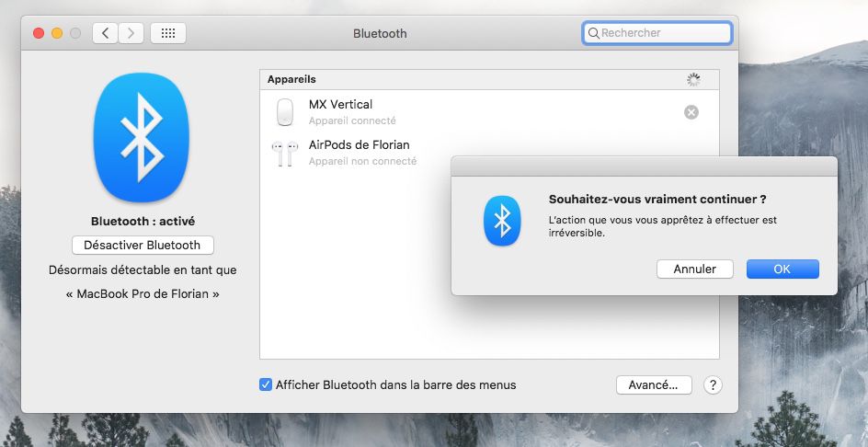
Task: Click the Bluetooth icon in the confirmation dialog
Action: coord(502,221)
